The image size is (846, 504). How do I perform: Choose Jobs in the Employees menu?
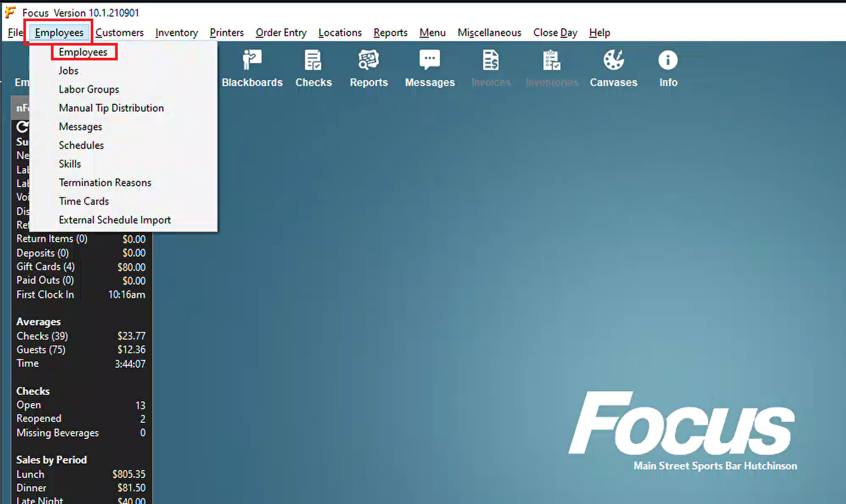(x=68, y=70)
